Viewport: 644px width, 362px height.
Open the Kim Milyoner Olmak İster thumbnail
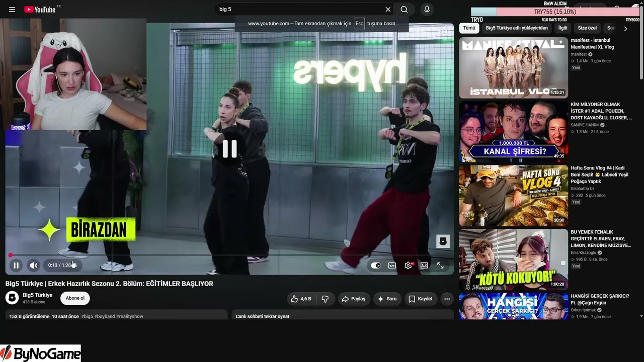point(513,132)
